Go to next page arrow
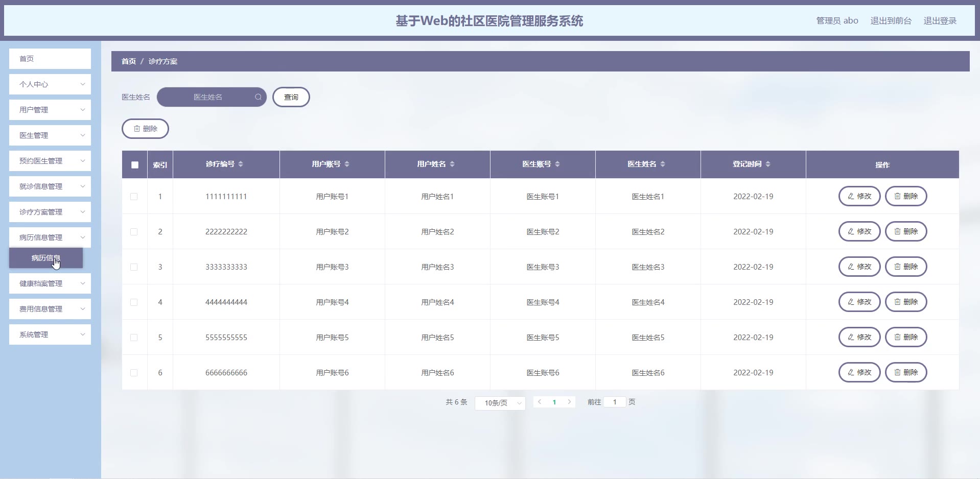The width and height of the screenshot is (980, 479). tap(569, 402)
